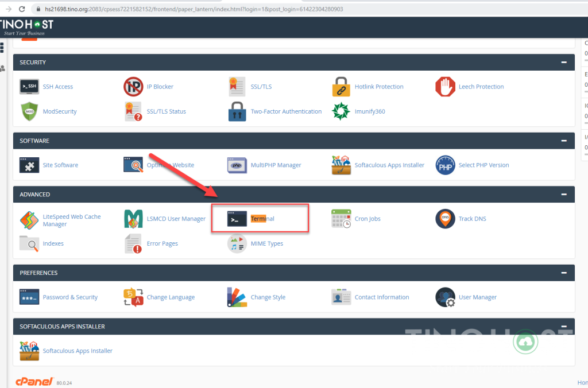Screen dimensions: 588x388
Task: Open the Change Language icon
Action: pos(133,297)
